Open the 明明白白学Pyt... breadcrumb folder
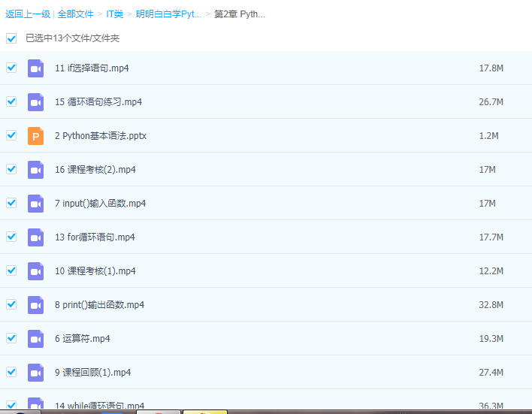 tap(168, 14)
